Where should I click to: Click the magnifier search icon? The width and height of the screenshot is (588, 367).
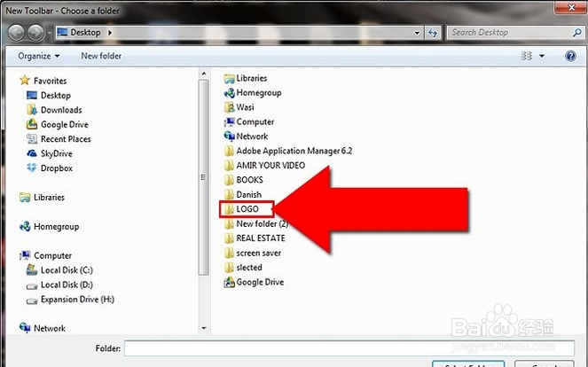click(577, 33)
